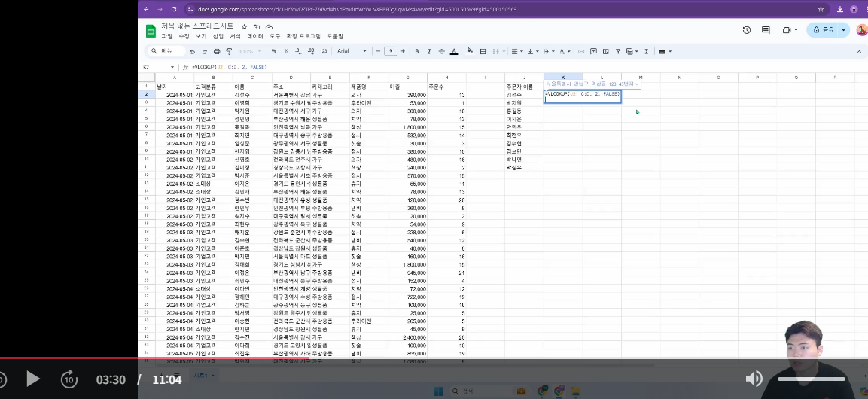Screen dimensions: 868x399
Task: Open share options arrow beside 공유
Action: 844,30
